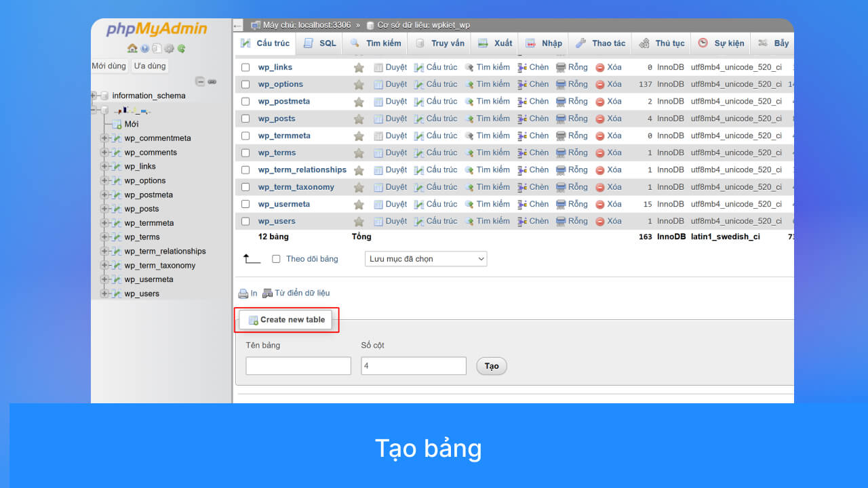This screenshot has height=488, width=868.
Task: Click the In print icon
Action: pos(243,293)
